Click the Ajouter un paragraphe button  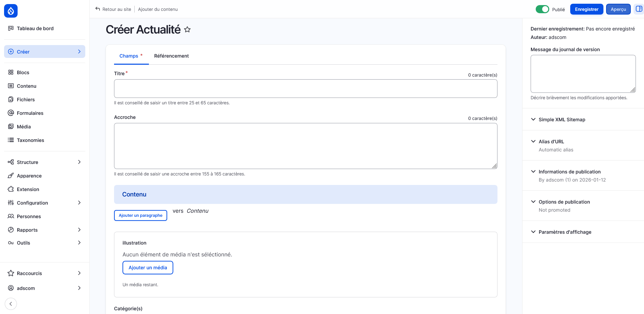140,215
